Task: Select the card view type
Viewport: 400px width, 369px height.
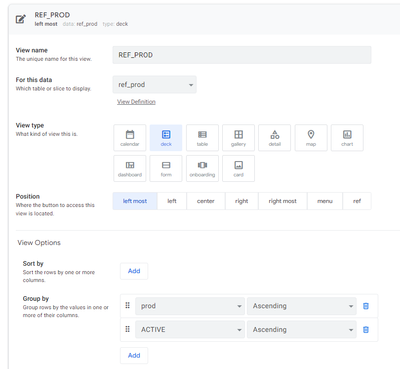Action: [x=238, y=168]
